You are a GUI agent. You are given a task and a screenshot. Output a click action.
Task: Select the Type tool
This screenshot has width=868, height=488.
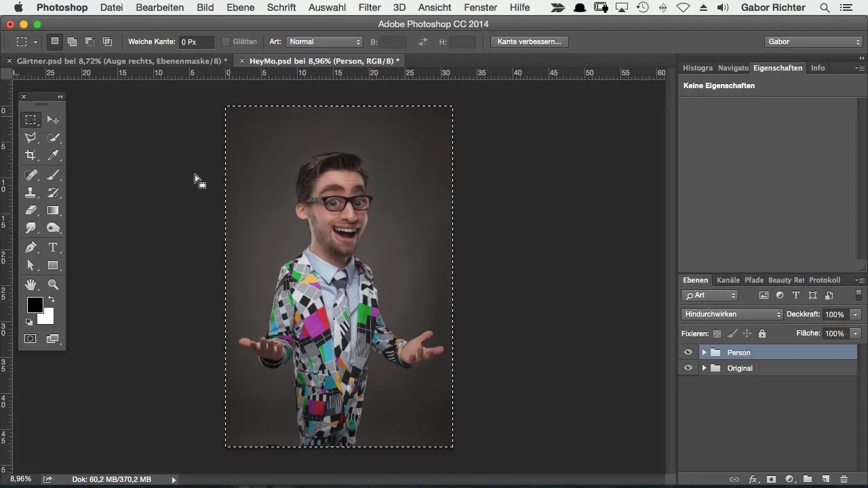tap(53, 247)
